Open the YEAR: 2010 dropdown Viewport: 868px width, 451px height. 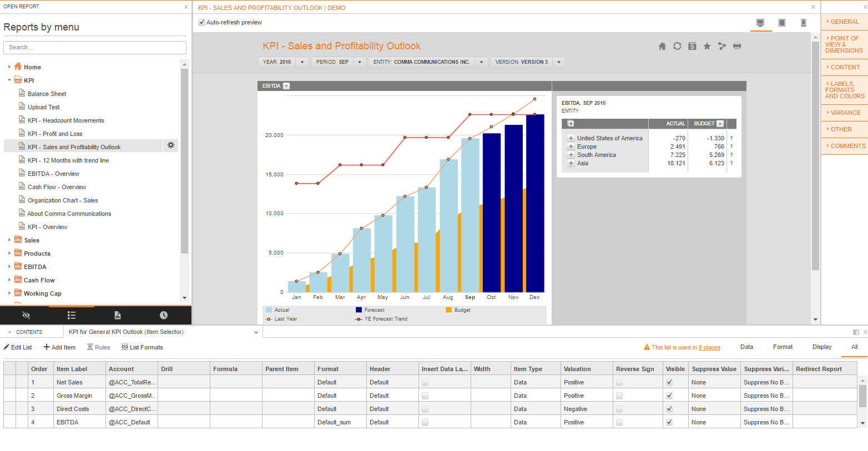pyautogui.click(x=283, y=62)
